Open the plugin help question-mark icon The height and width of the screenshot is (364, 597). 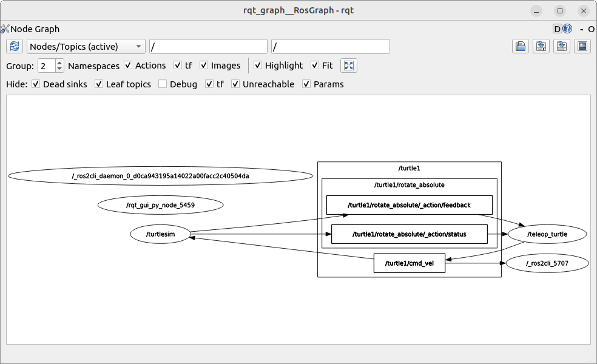[567, 29]
